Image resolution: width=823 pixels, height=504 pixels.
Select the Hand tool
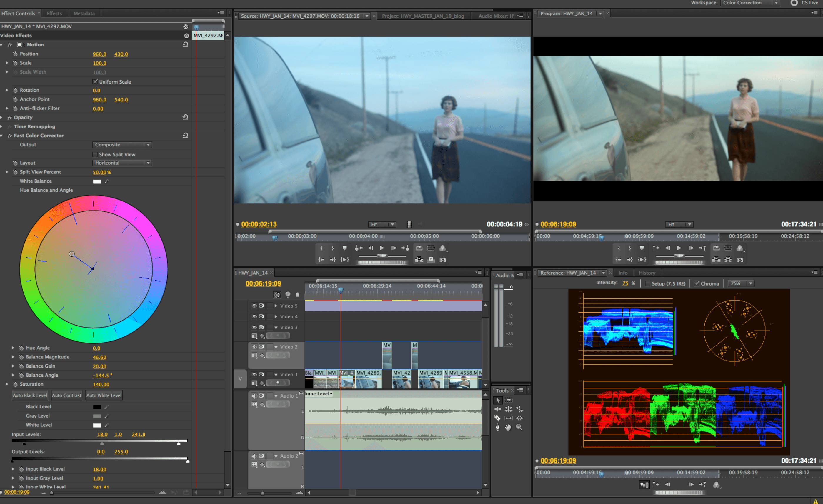[x=508, y=428]
